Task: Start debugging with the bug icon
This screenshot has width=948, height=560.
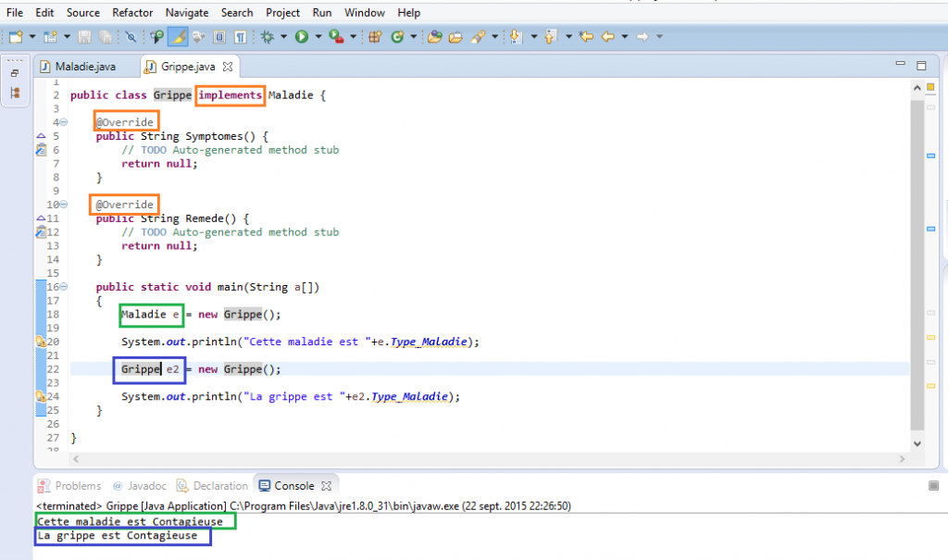Action: pos(266,37)
